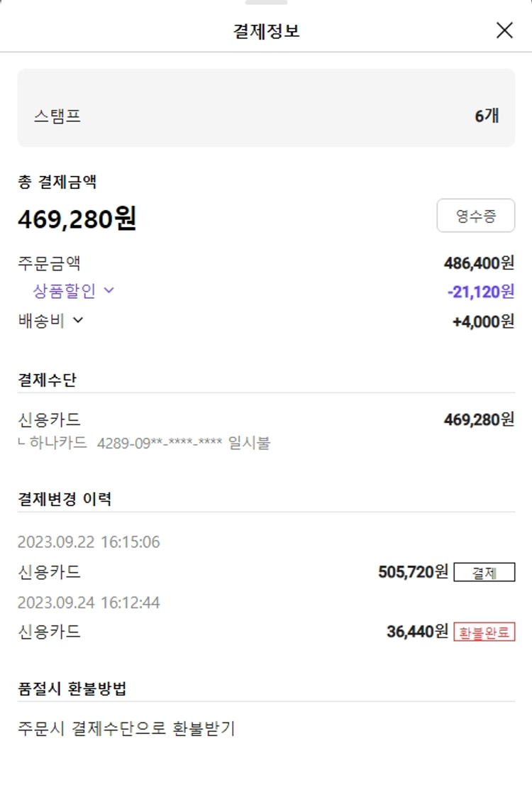Open the 영수증 receipt
The image size is (532, 785).
(x=475, y=216)
